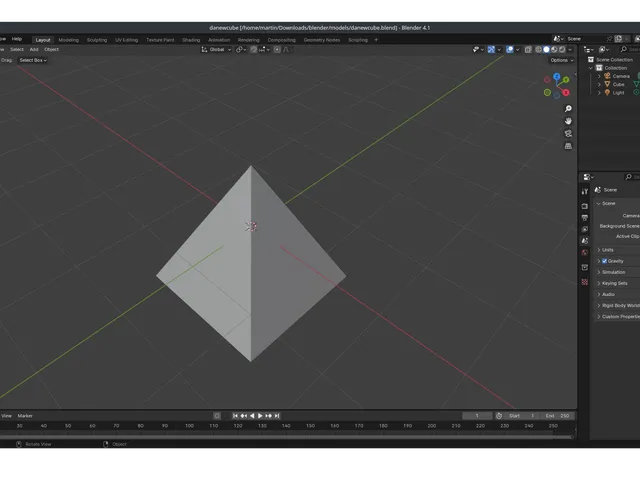Toggle the Gravity checkbox
Viewport: 640px width, 480px height.
point(604,261)
